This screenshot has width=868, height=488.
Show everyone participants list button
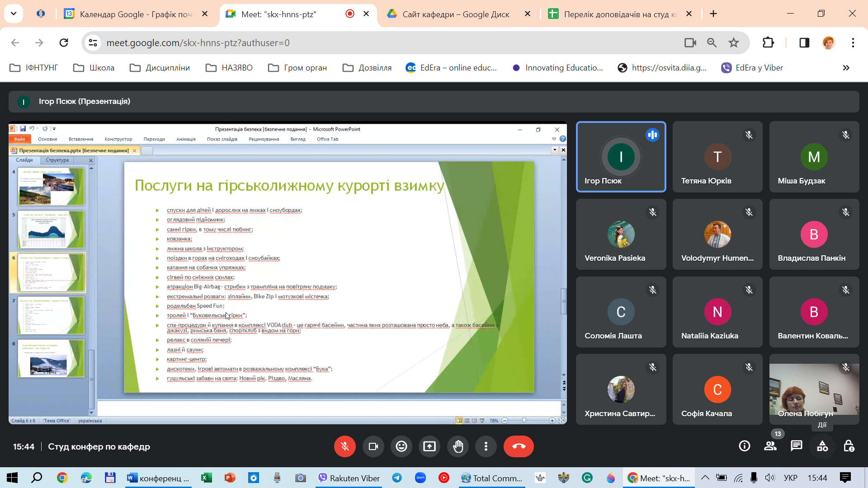(770, 446)
